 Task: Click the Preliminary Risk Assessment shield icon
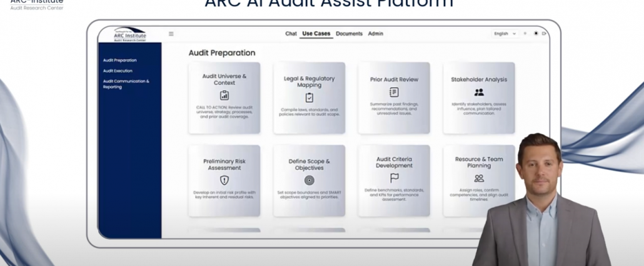[224, 180]
